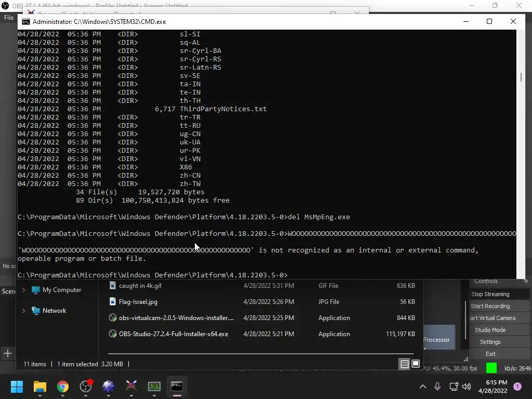This screenshot has height=399, width=532.
Task: Click the Flag-Israel.jpg file icon
Action: 113,302
